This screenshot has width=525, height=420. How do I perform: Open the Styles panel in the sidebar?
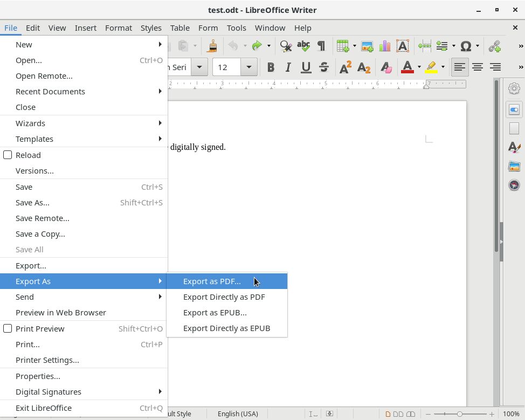click(x=514, y=147)
